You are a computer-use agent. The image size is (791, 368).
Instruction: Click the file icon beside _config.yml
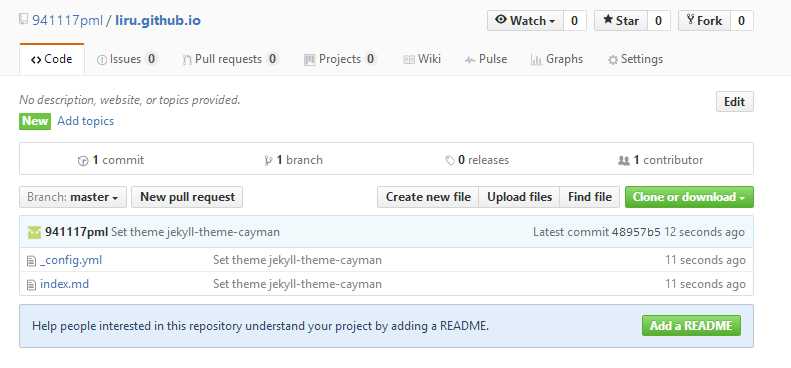coord(31,261)
